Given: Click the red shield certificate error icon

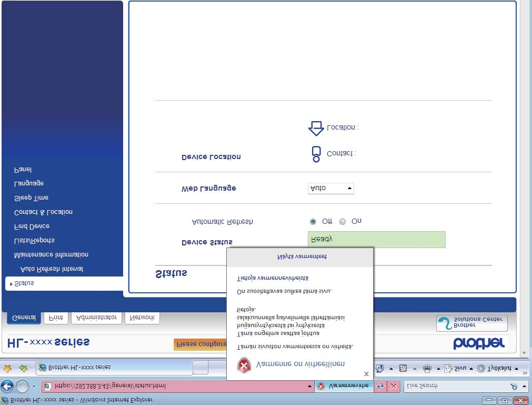Looking at the screenshot, I should (x=244, y=366).
